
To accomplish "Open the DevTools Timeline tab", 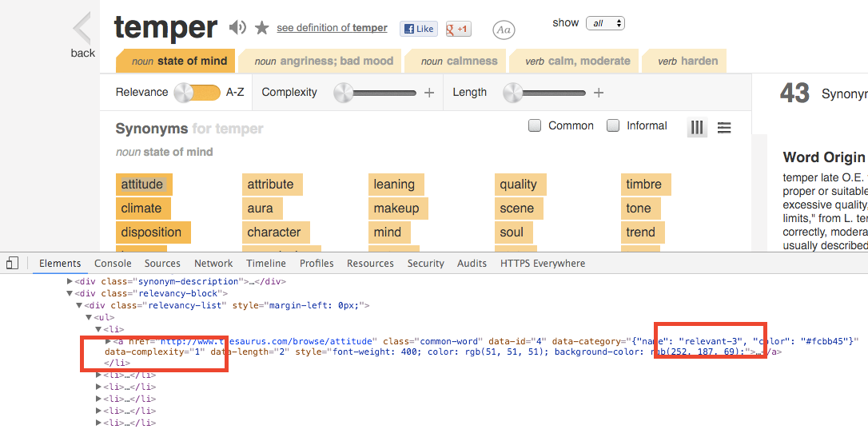I will tap(266, 264).
